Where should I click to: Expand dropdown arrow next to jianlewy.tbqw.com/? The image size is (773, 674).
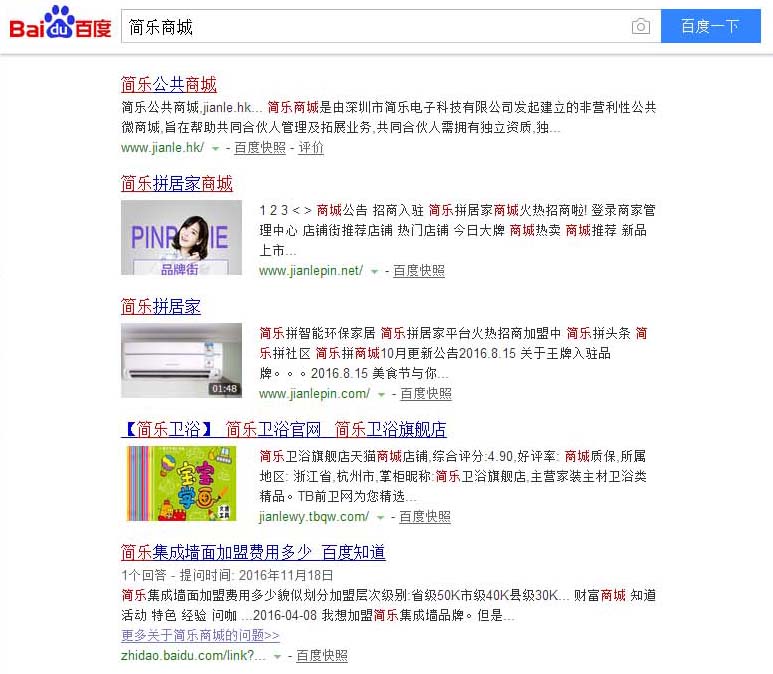point(380,517)
